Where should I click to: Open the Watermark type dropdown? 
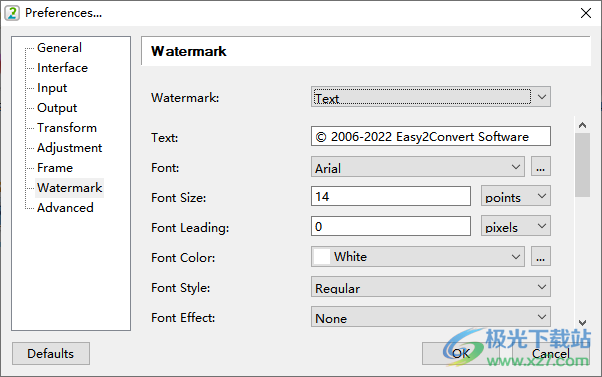coord(431,97)
